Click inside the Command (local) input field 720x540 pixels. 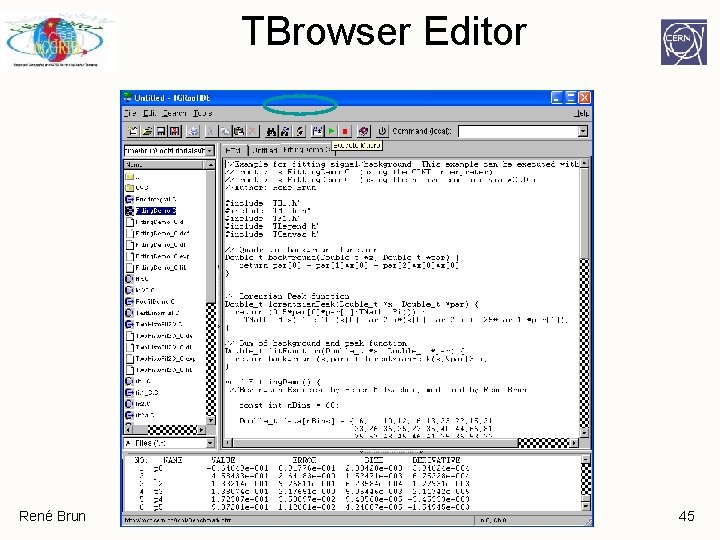click(x=518, y=131)
